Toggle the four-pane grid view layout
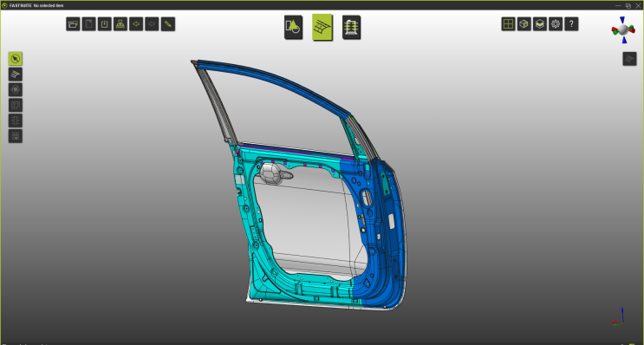Image resolution: width=644 pixels, height=345 pixels. coord(509,24)
